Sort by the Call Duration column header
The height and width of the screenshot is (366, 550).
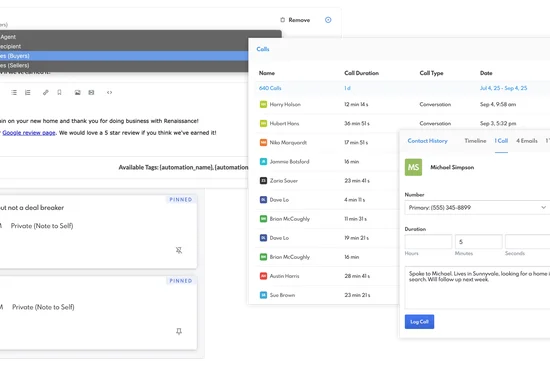click(361, 73)
